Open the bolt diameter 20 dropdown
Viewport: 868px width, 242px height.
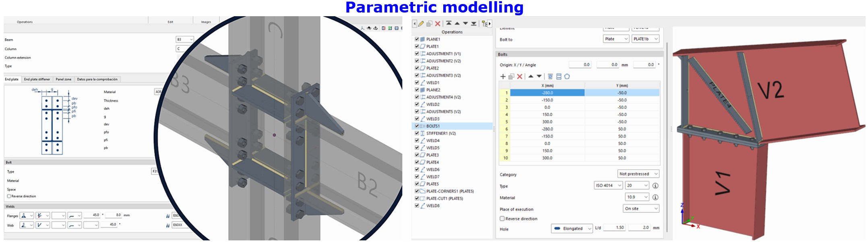[637, 186]
